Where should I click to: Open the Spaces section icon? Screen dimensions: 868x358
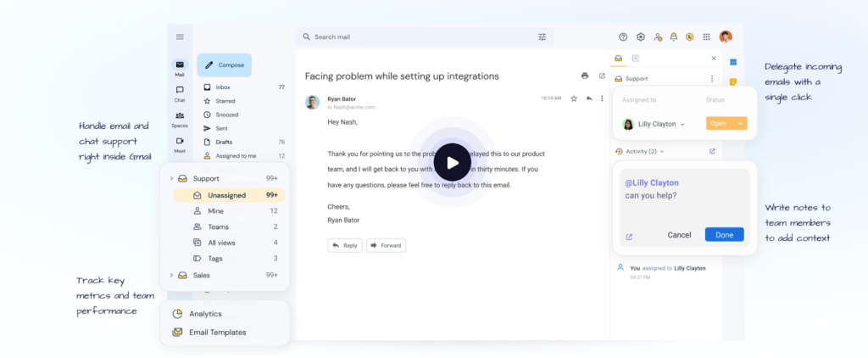point(180,115)
